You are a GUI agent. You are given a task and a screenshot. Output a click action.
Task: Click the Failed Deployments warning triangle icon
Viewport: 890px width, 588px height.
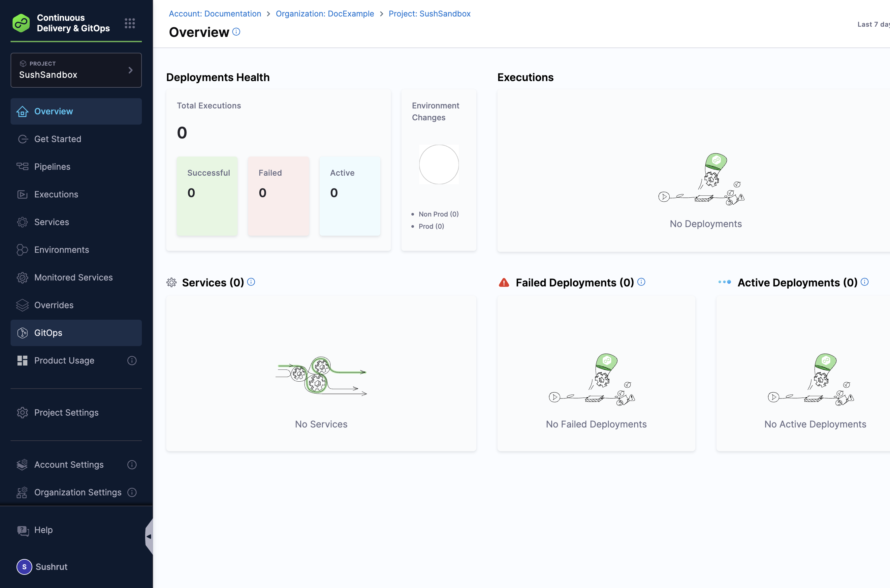[504, 282]
